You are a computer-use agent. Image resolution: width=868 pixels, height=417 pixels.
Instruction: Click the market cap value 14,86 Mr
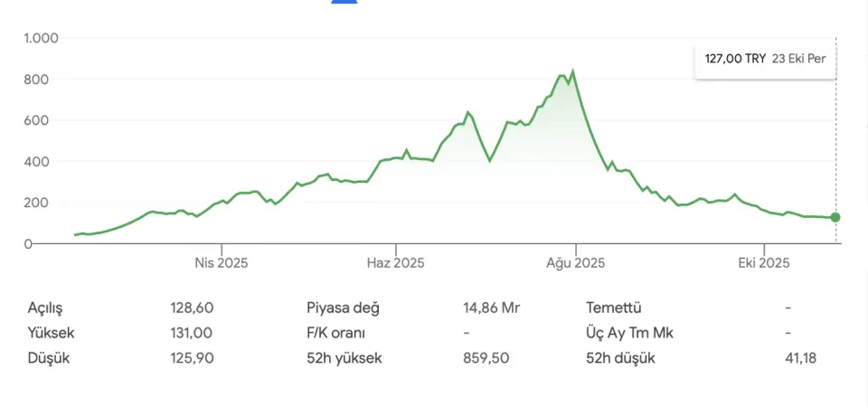point(492,308)
